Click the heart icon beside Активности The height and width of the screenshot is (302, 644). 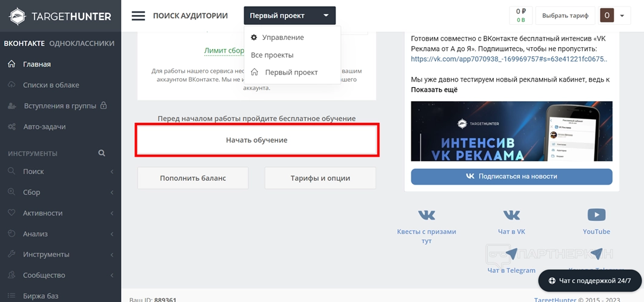point(12,213)
